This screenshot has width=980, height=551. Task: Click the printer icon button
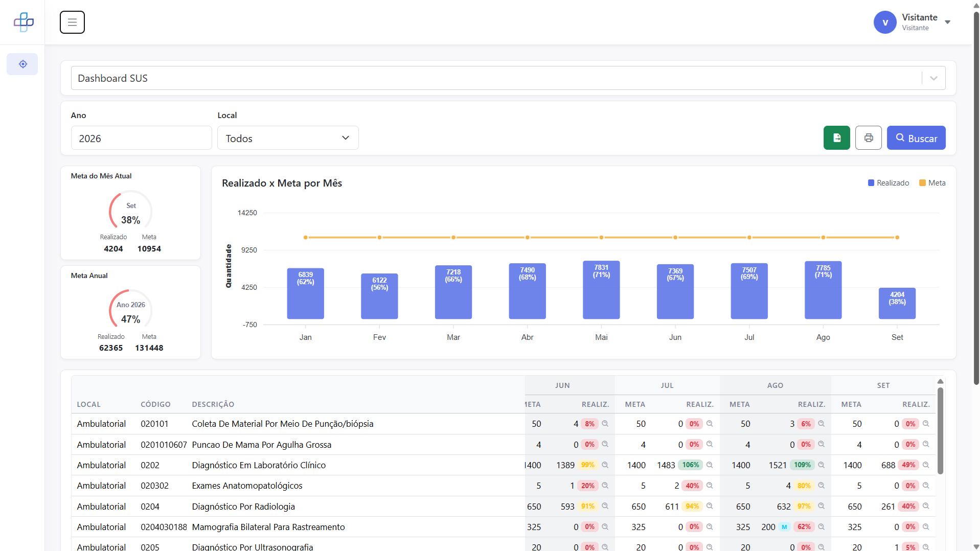coord(868,138)
